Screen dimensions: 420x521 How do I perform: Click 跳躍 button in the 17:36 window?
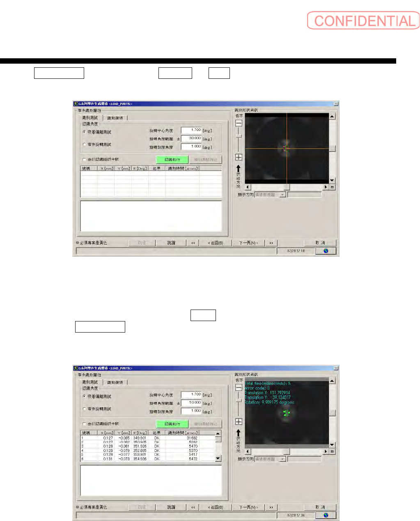[171, 507]
